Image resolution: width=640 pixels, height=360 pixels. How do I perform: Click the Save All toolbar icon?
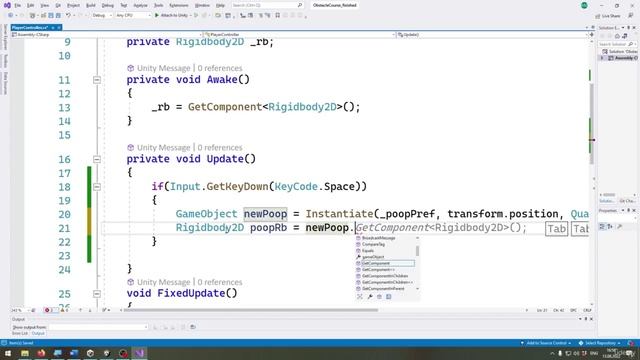click(x=58, y=15)
